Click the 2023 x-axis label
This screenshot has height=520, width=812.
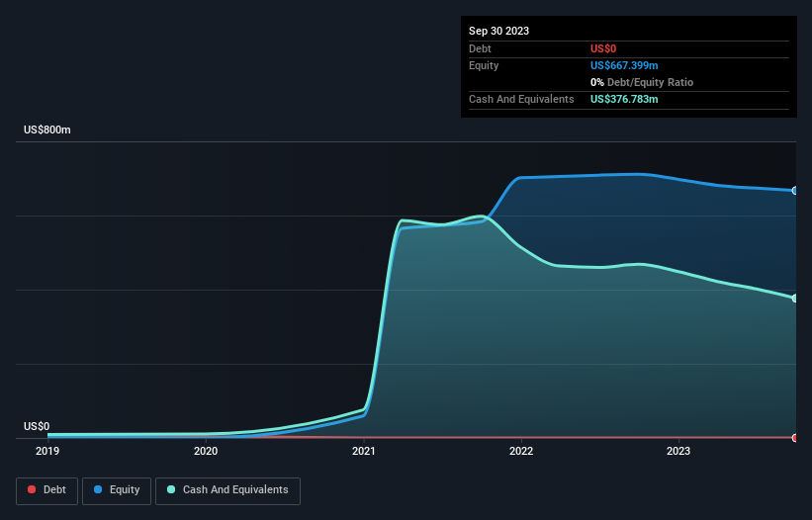click(x=678, y=451)
